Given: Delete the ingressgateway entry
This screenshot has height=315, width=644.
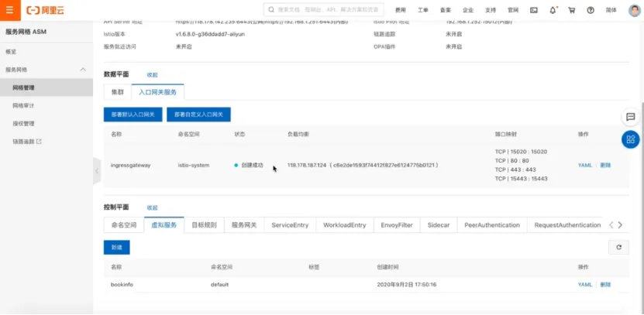Looking at the screenshot, I should point(605,166).
